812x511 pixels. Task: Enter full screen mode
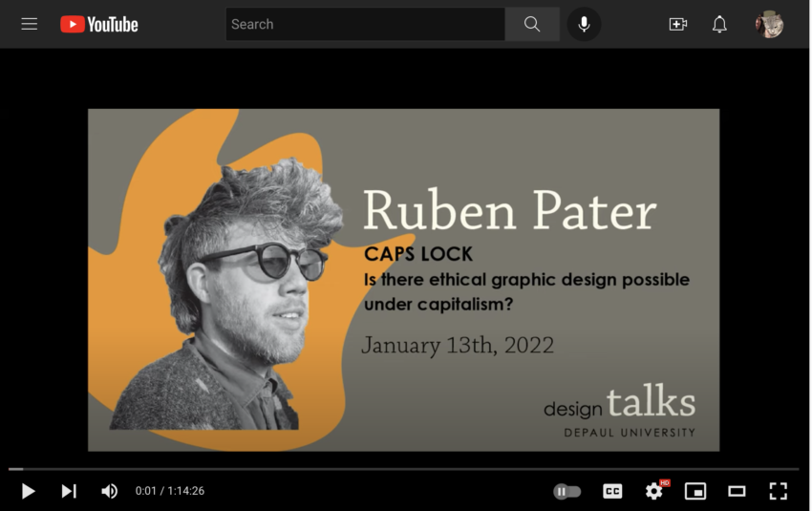[x=778, y=491]
